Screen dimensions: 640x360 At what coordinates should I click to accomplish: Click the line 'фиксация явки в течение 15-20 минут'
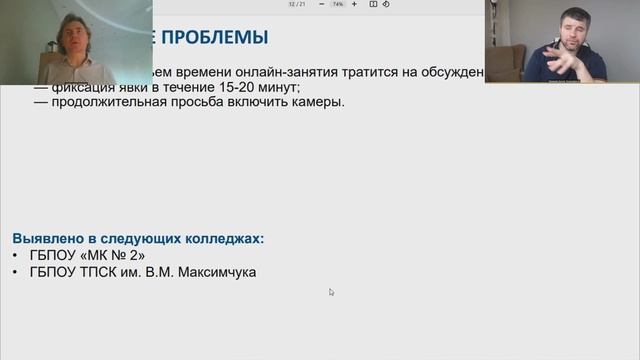click(x=176, y=87)
